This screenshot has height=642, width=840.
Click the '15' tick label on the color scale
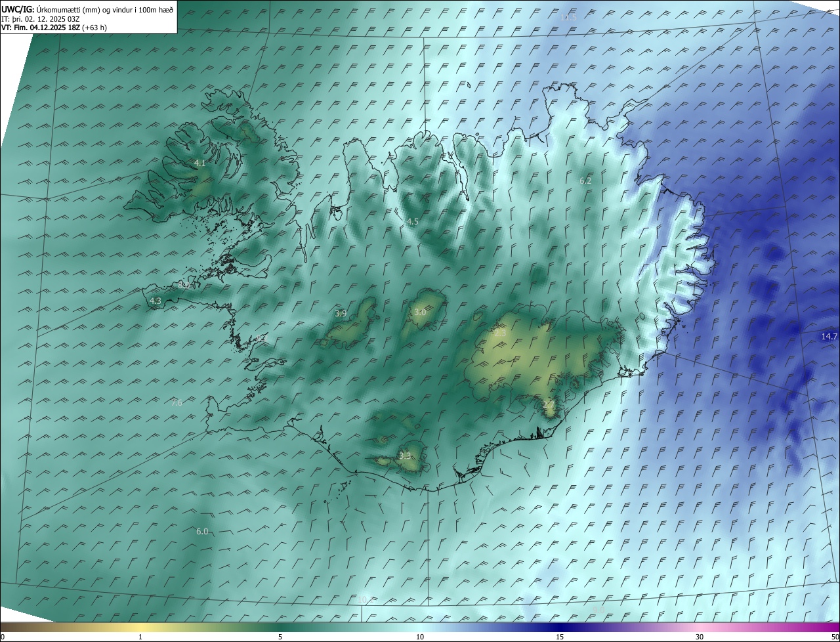pyautogui.click(x=560, y=637)
